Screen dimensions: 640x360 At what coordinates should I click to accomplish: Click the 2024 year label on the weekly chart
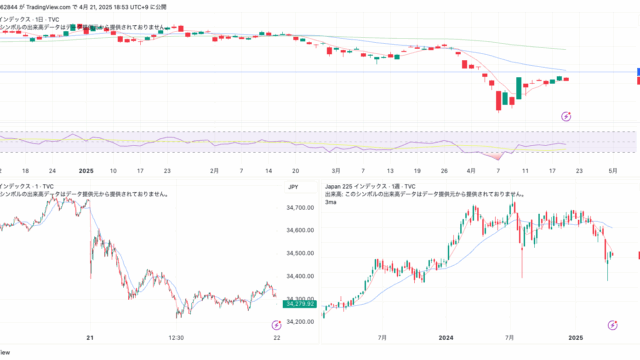(446, 338)
